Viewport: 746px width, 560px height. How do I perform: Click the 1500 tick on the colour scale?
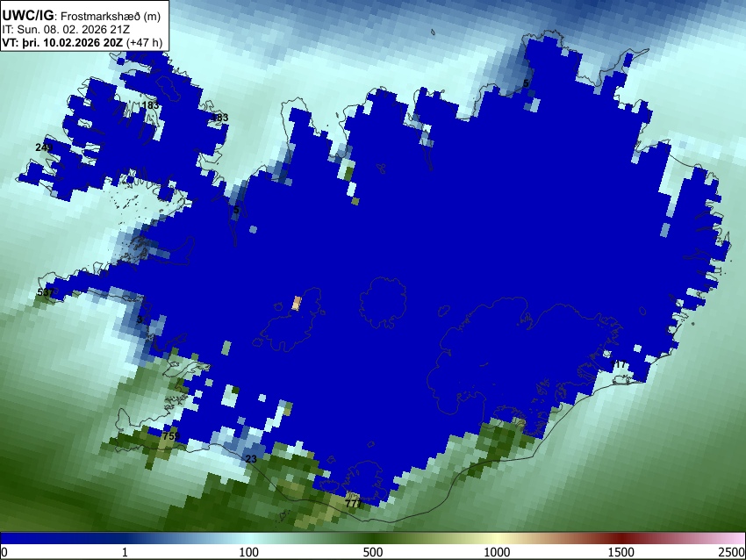[x=621, y=552]
